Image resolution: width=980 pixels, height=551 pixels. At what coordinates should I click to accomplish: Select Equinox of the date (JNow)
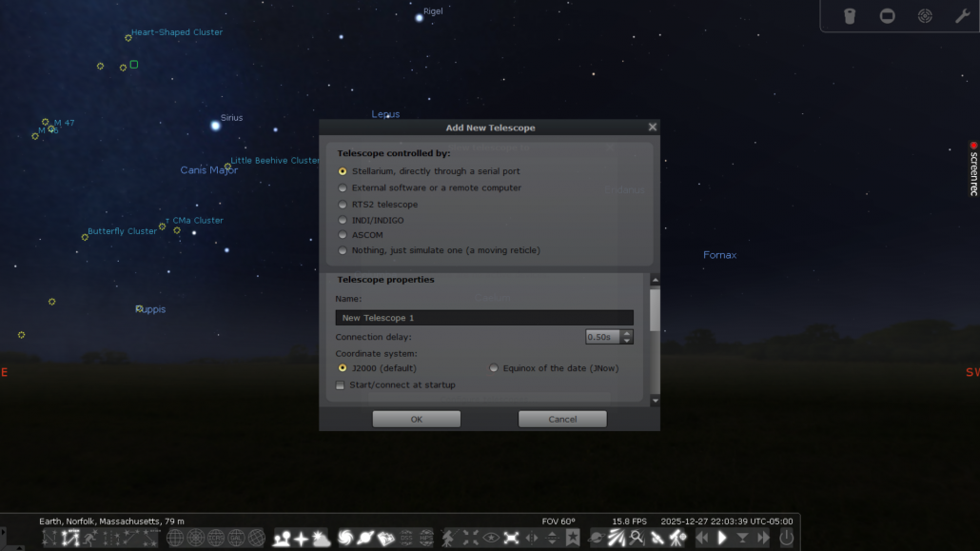click(494, 368)
